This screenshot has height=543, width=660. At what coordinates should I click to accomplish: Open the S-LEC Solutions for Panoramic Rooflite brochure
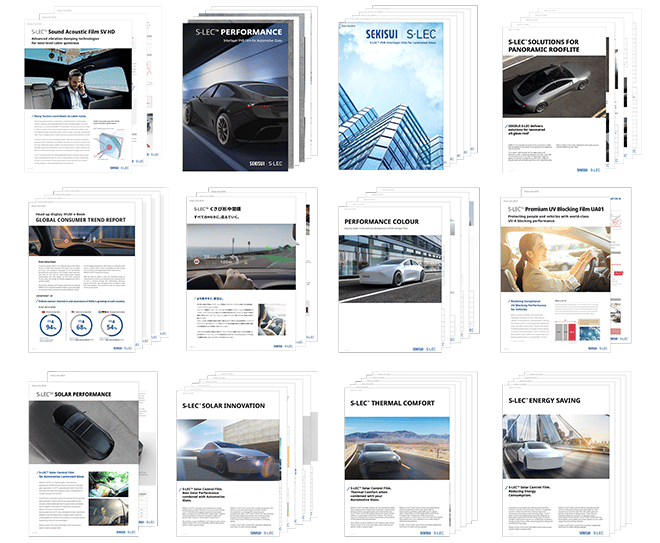[x=555, y=99]
